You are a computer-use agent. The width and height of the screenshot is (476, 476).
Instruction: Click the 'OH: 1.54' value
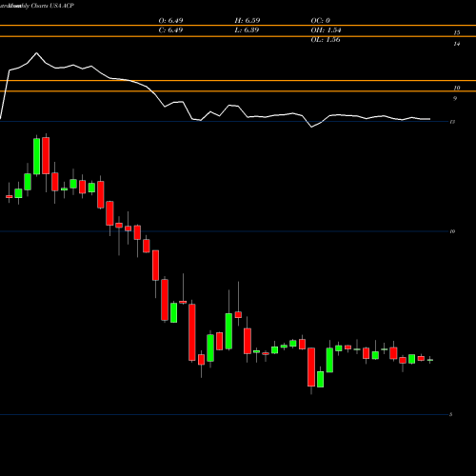point(326,30)
